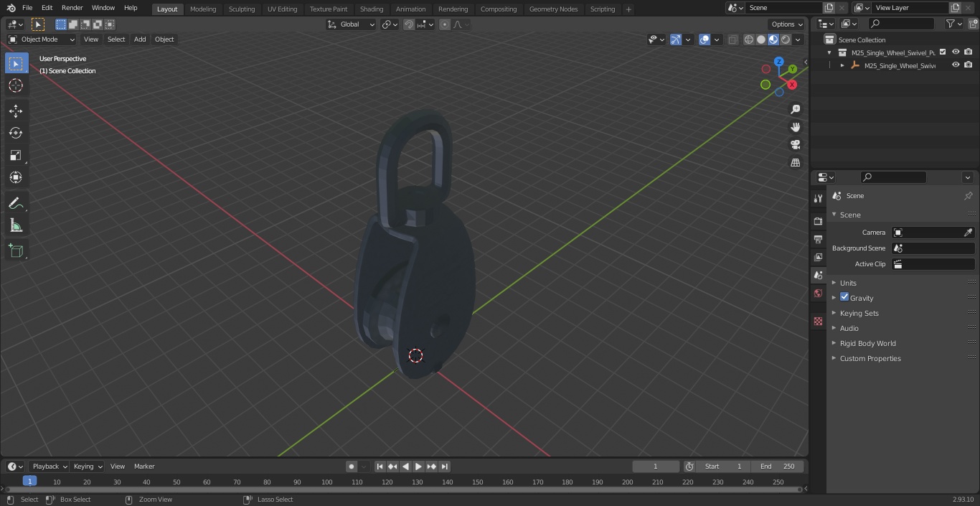Open the World properties tab
This screenshot has width=980, height=506.
pos(818,293)
